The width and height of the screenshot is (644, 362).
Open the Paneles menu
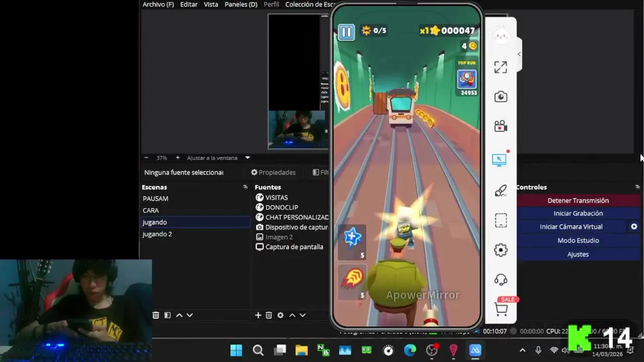[x=241, y=4]
